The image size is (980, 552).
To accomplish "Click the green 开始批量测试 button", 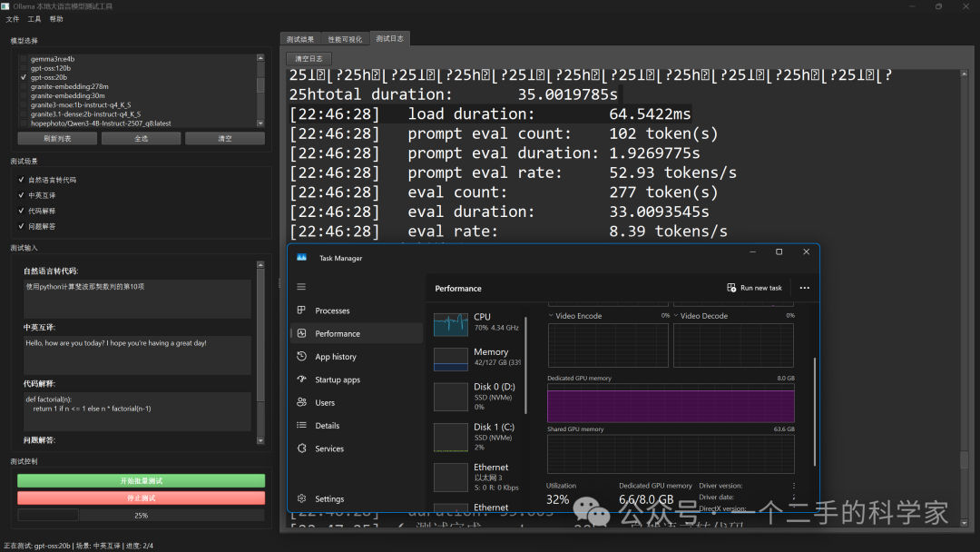I will tap(142, 481).
